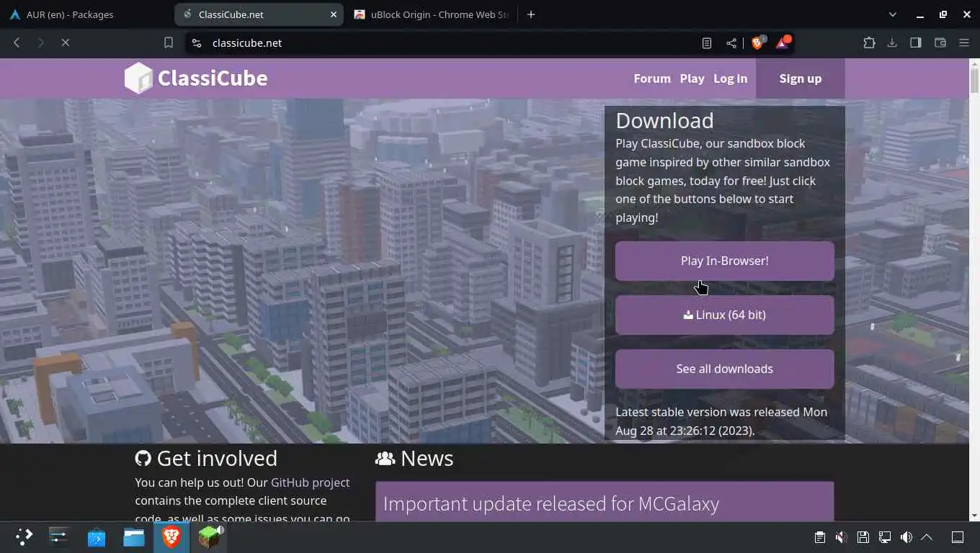This screenshot has height=553, width=980.
Task: Click the browser forward arrow
Action: pyautogui.click(x=41, y=43)
